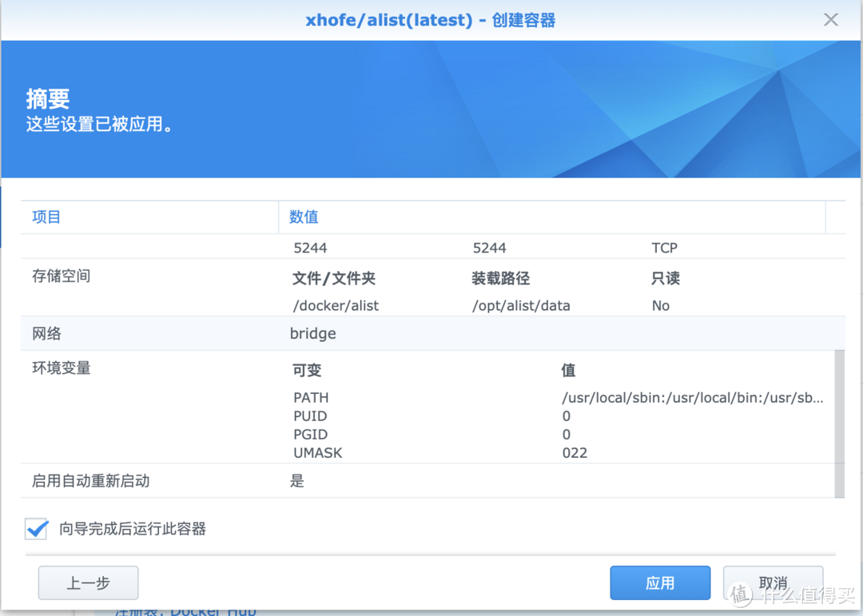Select the UMASK variable row

pyautogui.click(x=318, y=452)
